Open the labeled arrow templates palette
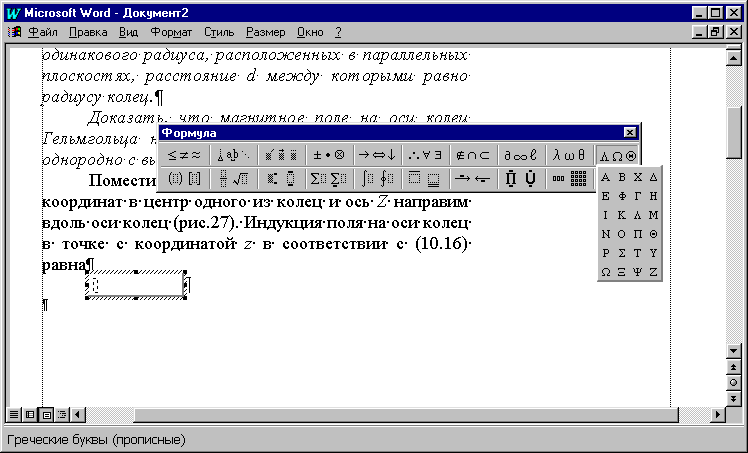 (x=474, y=179)
